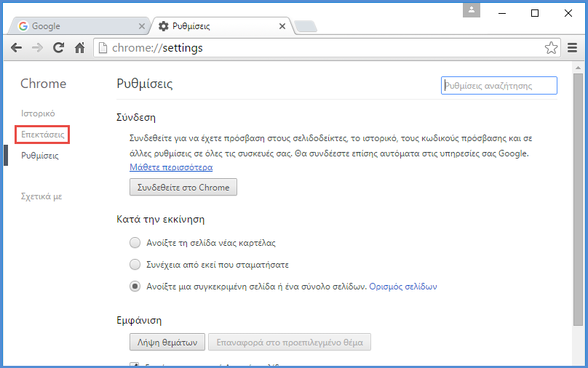Click the user profile avatar icon

point(472,10)
